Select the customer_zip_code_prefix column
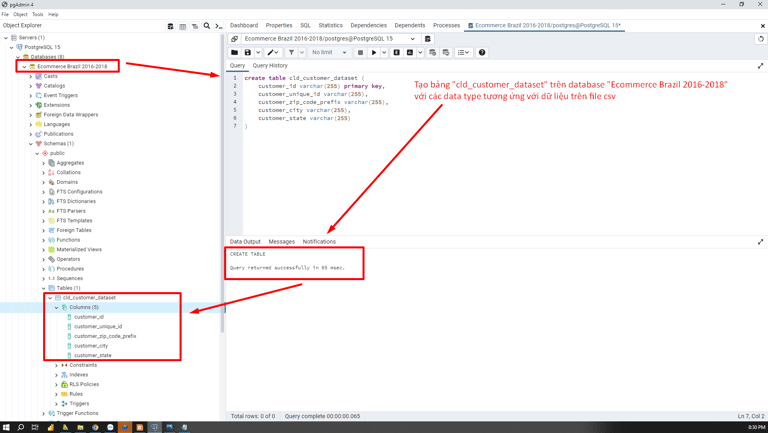Viewport: 768px width, 433px height. (x=105, y=337)
